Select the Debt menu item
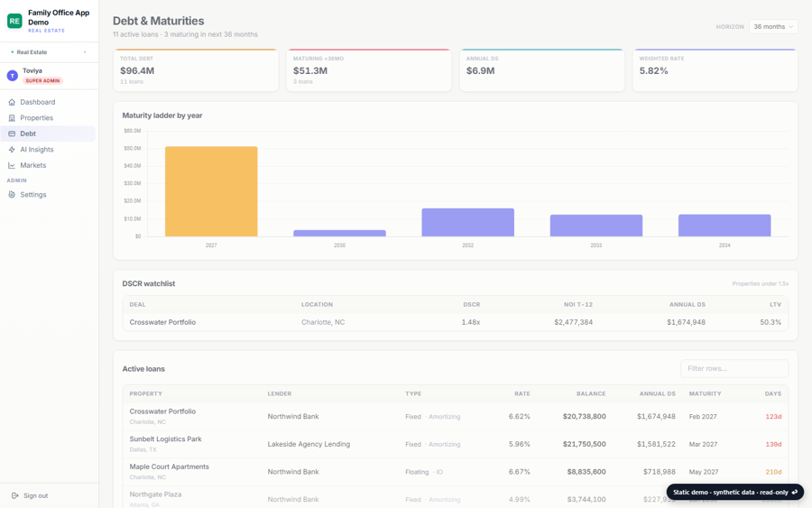The width and height of the screenshot is (812, 508). click(48, 134)
